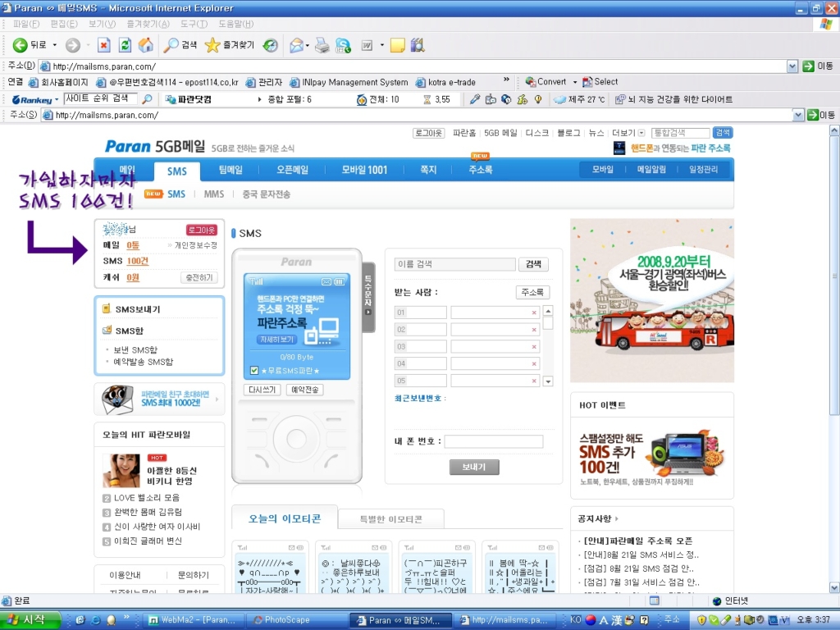
Task: Open 보낸 SMS함 link
Action: [x=135, y=349]
